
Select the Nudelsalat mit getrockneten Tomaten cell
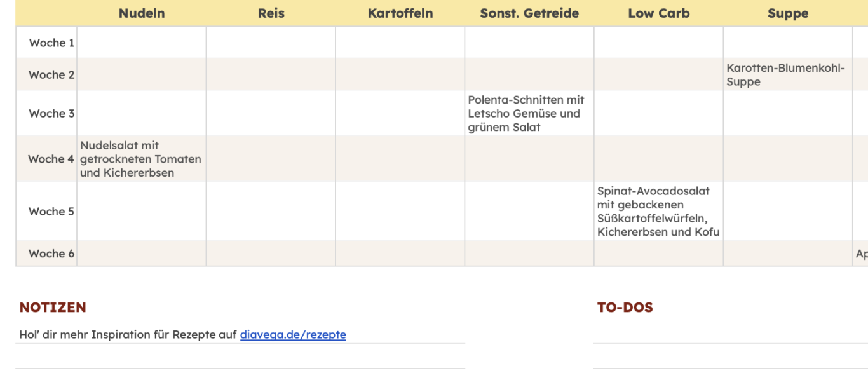click(142, 159)
